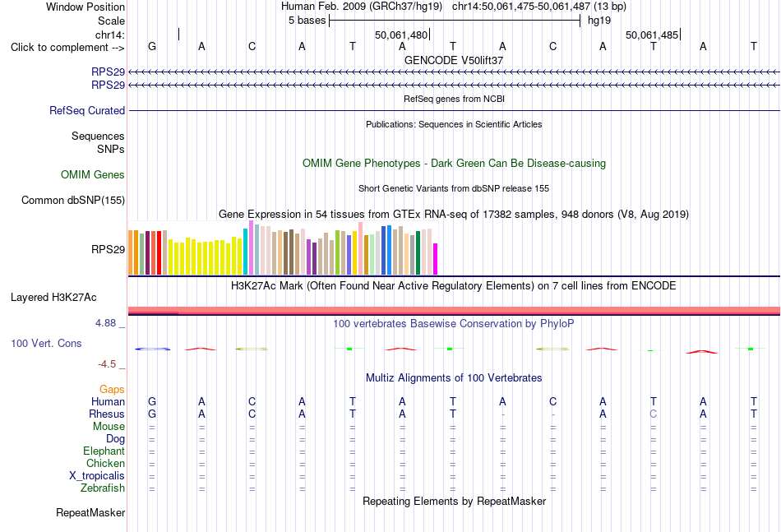Open the OMIM Gene Phenotypes track title
The width and height of the screenshot is (781, 532).
tap(454, 164)
